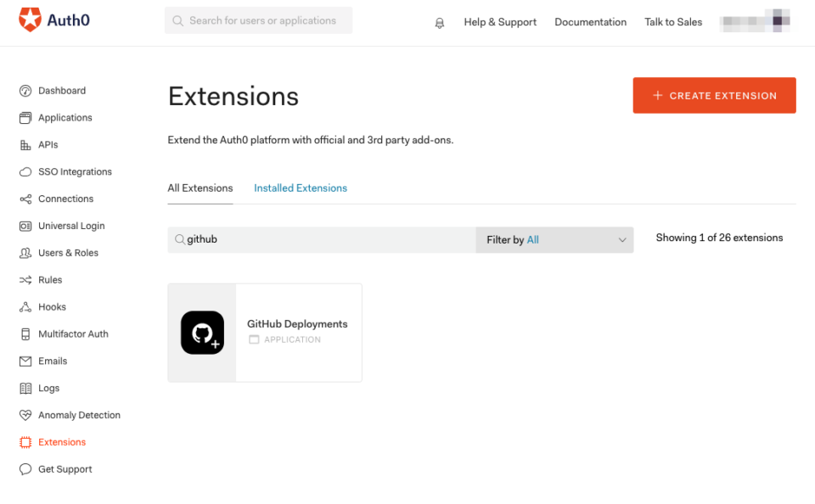
Task: Open the APIs section
Action: pyautogui.click(x=49, y=144)
